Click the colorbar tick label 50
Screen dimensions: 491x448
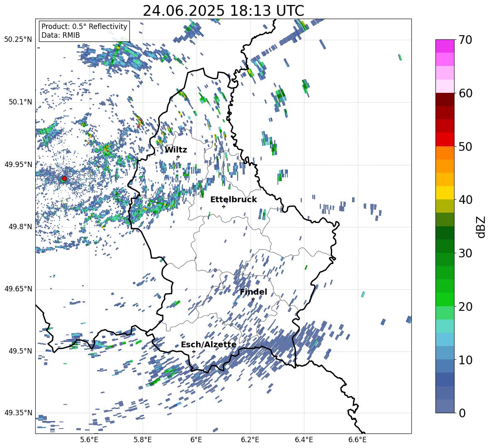pos(465,146)
